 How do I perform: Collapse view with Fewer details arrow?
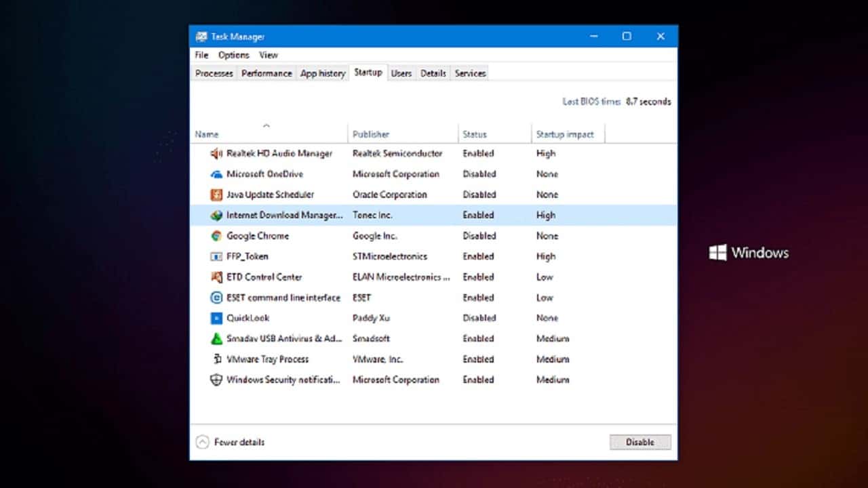[x=202, y=442]
